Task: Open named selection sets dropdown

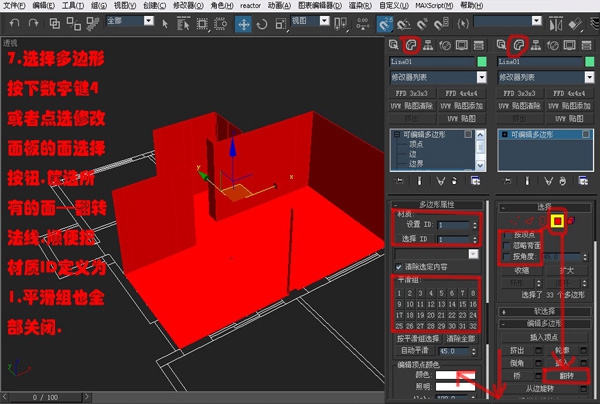Action: coord(537,21)
